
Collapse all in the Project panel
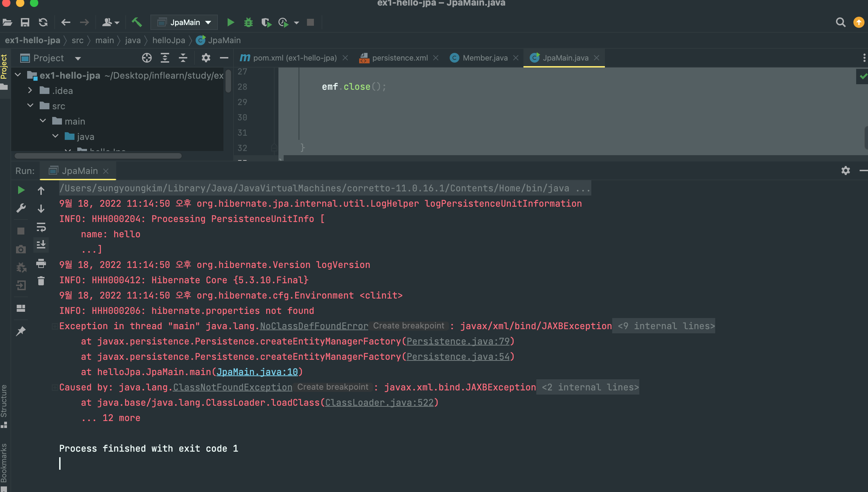pos(183,58)
